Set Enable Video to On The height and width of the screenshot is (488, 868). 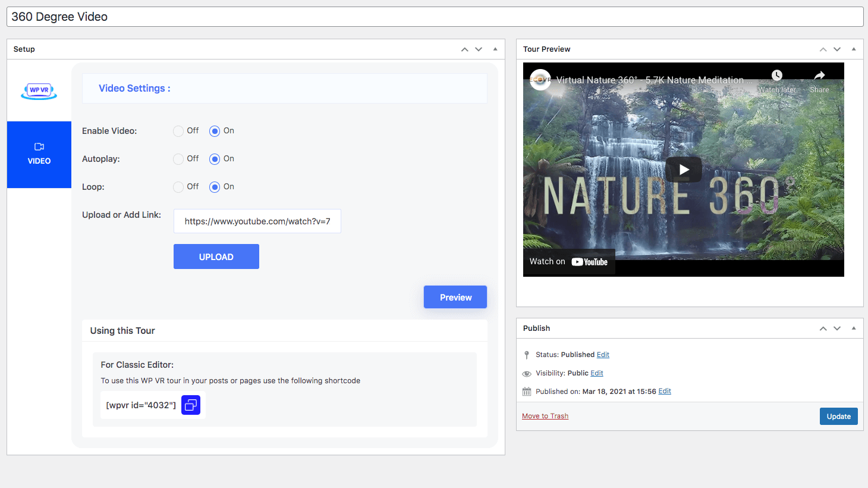point(215,131)
